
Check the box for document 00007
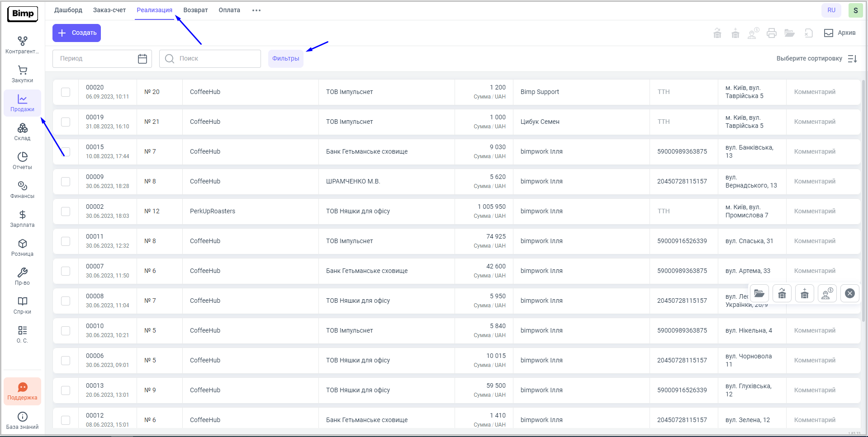click(x=66, y=271)
